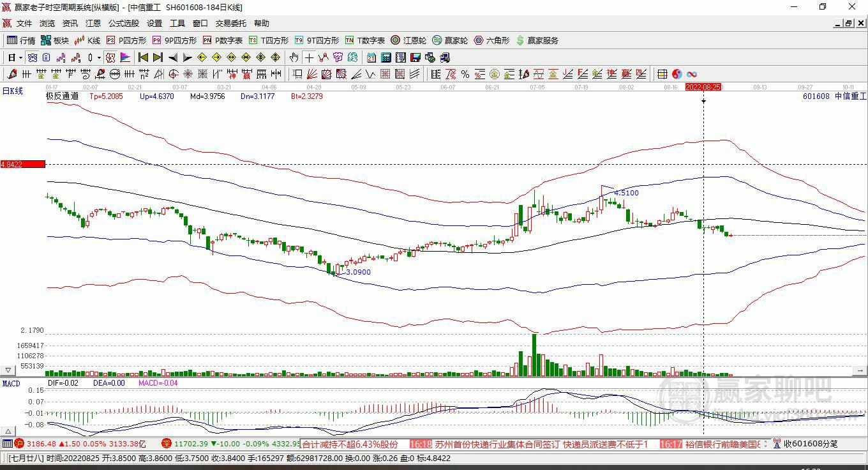The height and width of the screenshot is (470, 868).
Task: Open the 公式选股 menu
Action: [x=123, y=24]
